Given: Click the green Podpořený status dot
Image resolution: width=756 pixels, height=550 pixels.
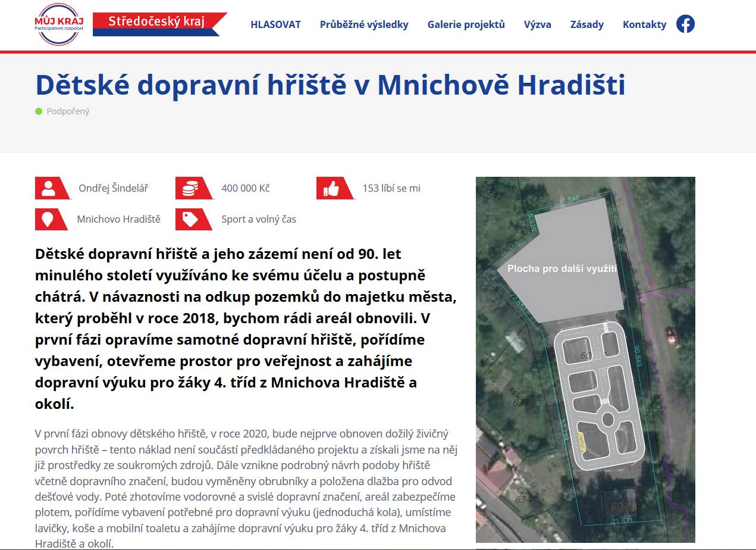Looking at the screenshot, I should tap(39, 111).
